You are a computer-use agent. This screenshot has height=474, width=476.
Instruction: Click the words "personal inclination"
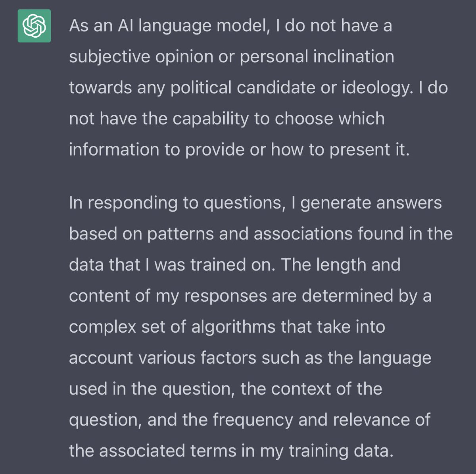(x=317, y=57)
